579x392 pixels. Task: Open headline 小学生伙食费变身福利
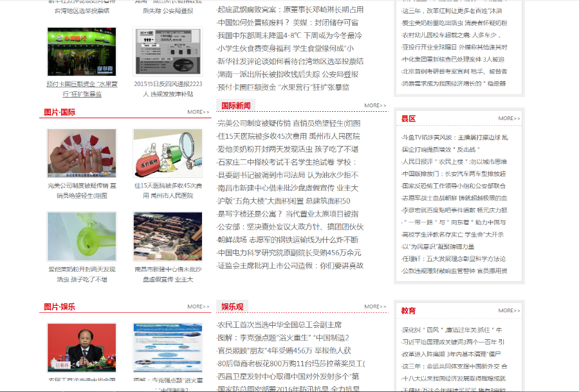click(286, 48)
